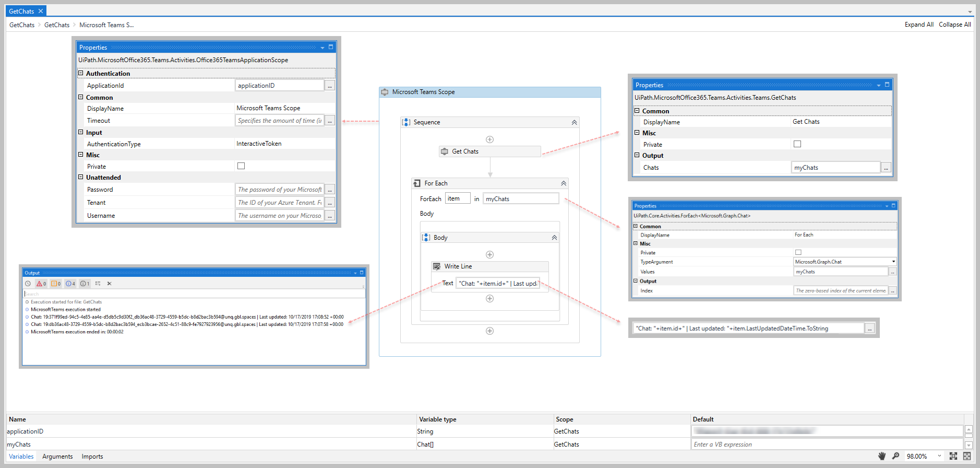
Task: Filter trace messages showing 1 in Output
Action: coord(85,284)
